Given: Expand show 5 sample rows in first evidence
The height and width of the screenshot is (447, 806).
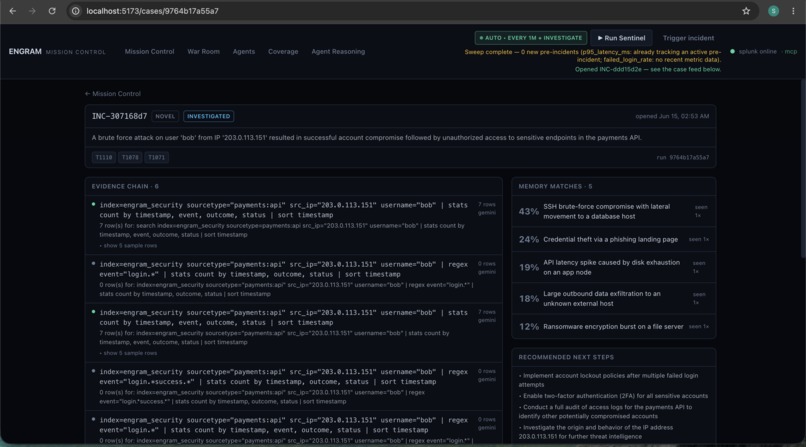Looking at the screenshot, I should (x=129, y=246).
